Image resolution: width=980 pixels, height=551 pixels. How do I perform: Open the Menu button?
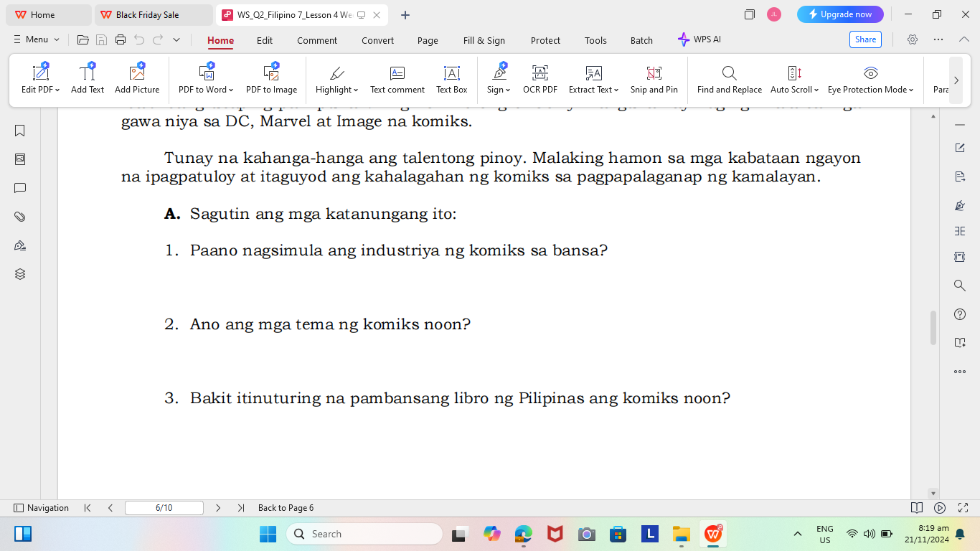37,39
